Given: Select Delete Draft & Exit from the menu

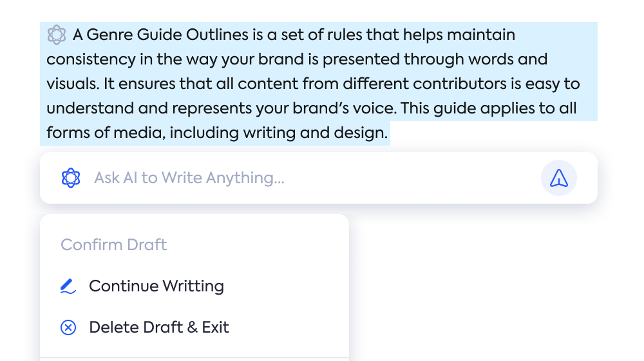Looking at the screenshot, I should pos(159,327).
